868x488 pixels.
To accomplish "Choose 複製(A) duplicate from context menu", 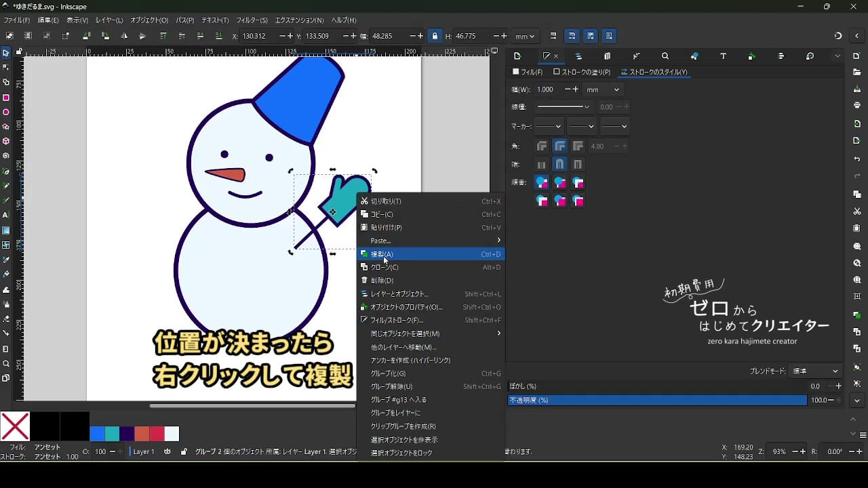I will point(382,254).
